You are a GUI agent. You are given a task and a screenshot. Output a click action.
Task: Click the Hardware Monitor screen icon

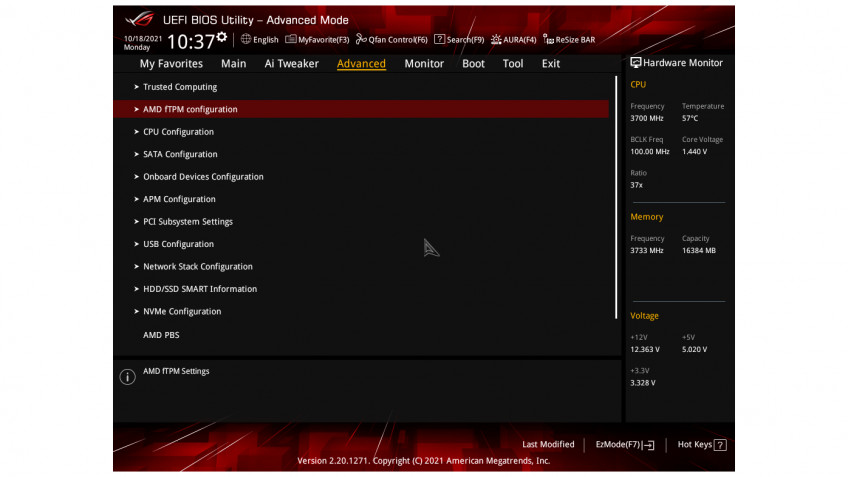635,63
